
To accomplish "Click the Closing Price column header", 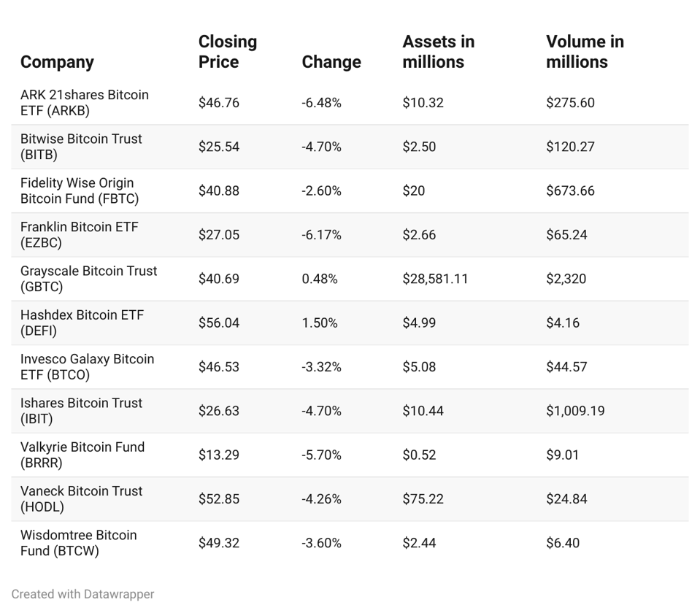I will click(x=227, y=52).
